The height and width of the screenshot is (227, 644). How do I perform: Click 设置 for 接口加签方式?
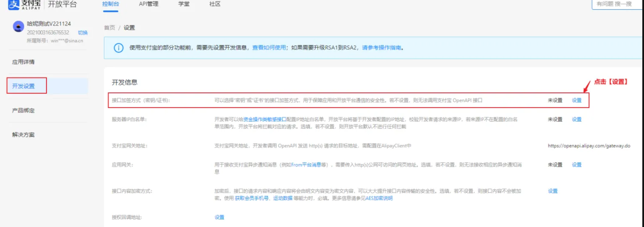pos(577,100)
